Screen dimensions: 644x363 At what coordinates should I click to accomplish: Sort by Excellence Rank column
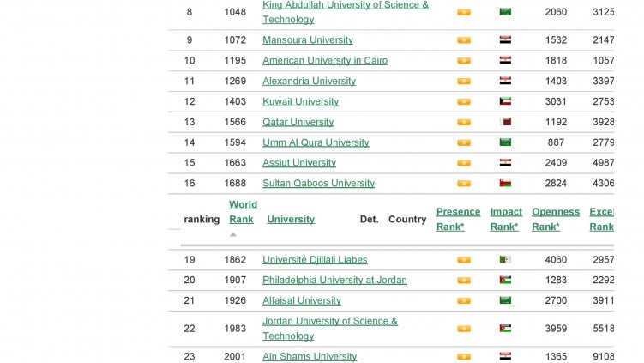coord(601,220)
